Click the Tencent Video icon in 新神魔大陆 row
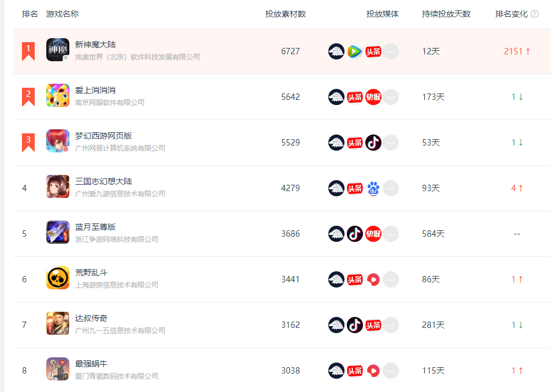This screenshot has height=392, width=552. coord(354,52)
